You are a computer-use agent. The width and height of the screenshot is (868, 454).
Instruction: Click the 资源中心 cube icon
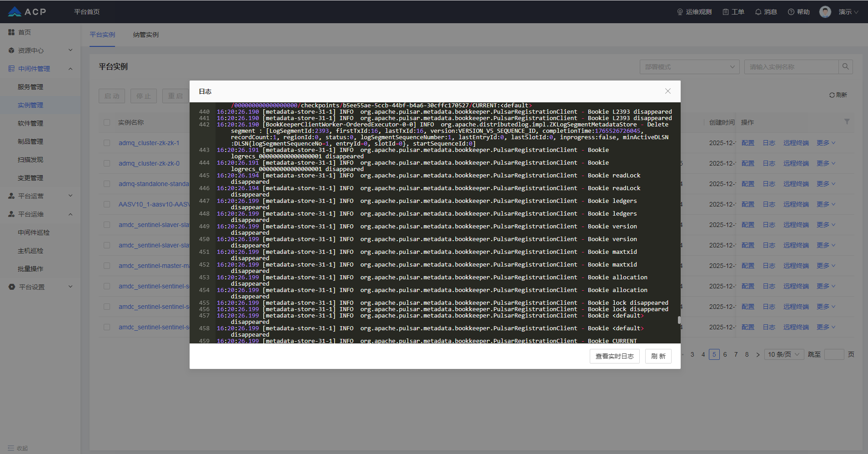tap(11, 50)
